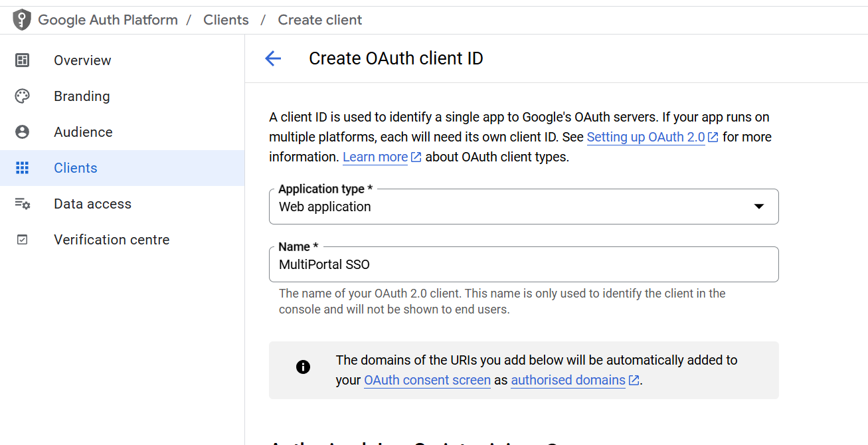The width and height of the screenshot is (868, 445).
Task: Click the Web application selected value
Action: [325, 207]
